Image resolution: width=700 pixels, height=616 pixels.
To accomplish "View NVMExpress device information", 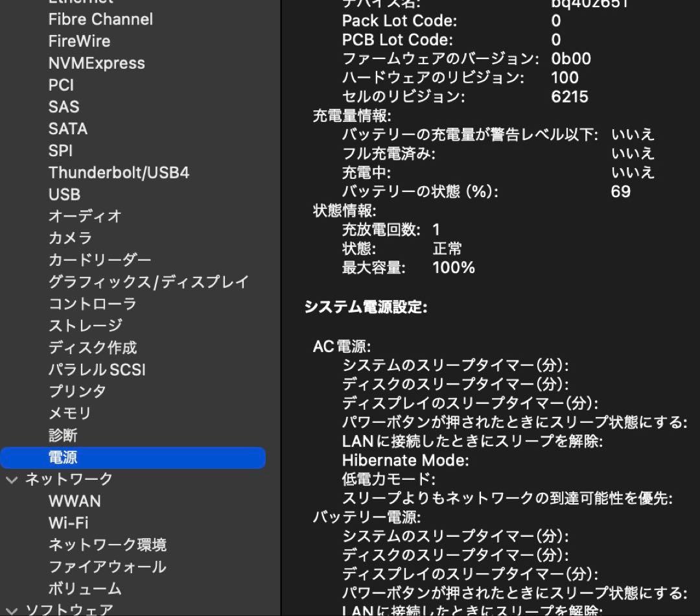I will click(96, 63).
